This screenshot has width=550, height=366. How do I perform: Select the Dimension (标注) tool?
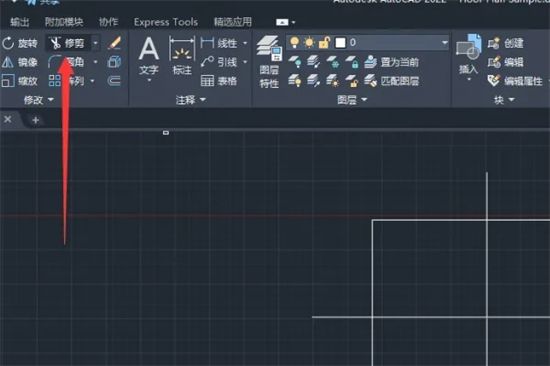pos(182,55)
